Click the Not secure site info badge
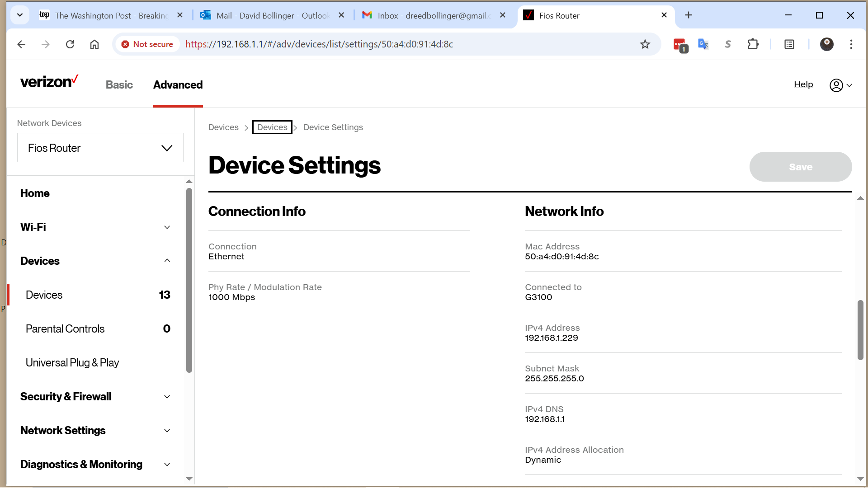868x488 pixels. click(x=147, y=44)
